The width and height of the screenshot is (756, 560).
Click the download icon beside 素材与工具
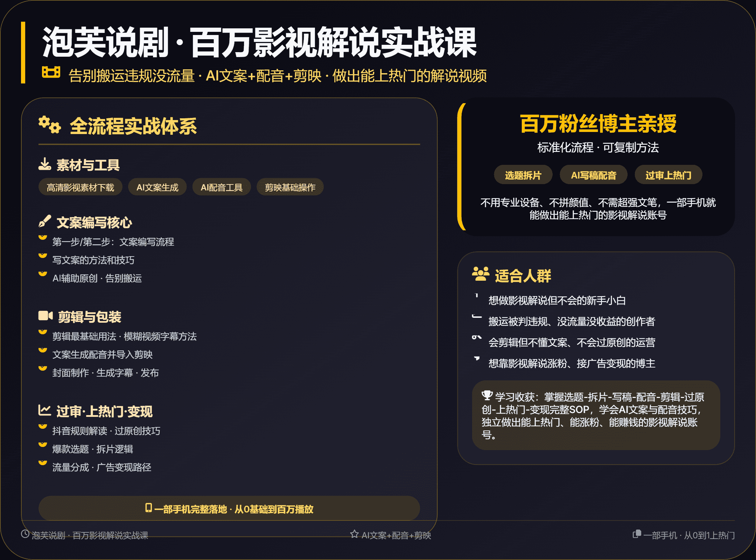[45, 164]
